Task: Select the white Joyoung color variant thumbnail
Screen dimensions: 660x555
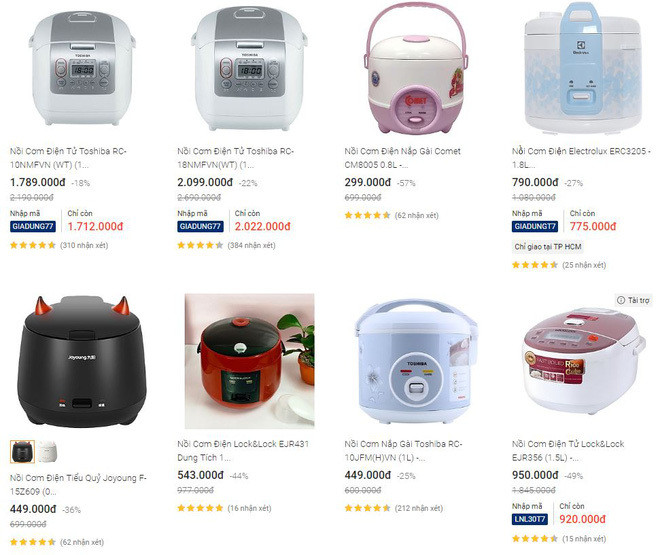Action: point(47,451)
